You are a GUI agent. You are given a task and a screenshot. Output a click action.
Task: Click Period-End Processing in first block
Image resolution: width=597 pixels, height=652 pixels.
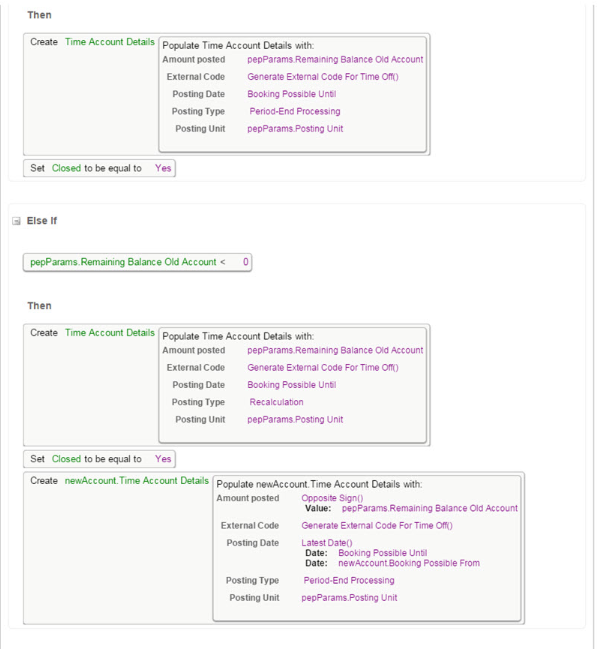click(x=295, y=111)
